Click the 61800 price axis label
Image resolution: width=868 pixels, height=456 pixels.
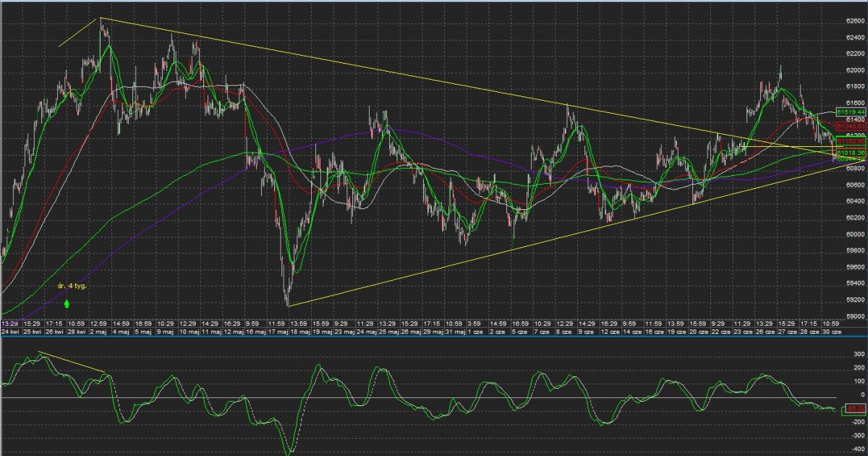(854, 87)
